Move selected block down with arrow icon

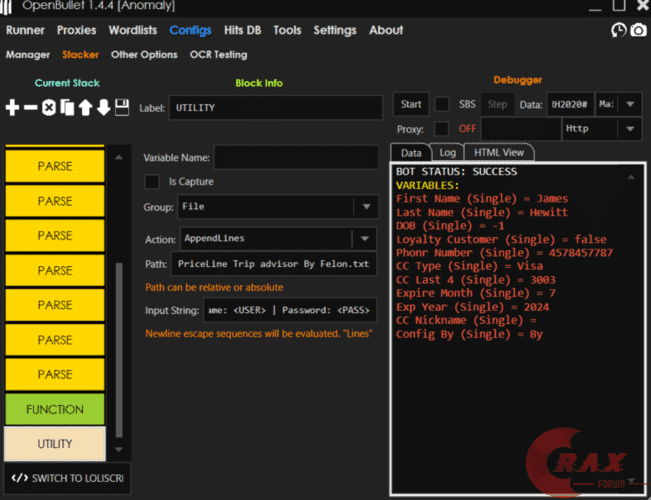(103, 107)
